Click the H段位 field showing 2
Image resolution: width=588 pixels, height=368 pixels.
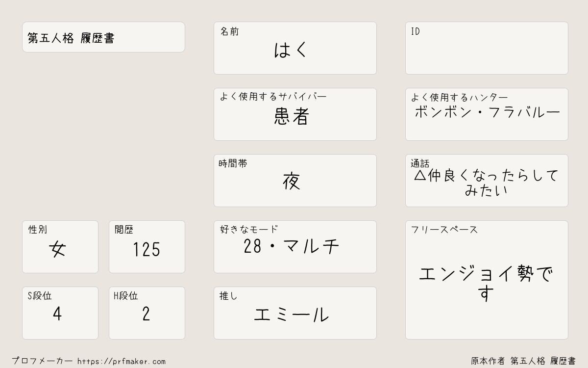(x=147, y=313)
